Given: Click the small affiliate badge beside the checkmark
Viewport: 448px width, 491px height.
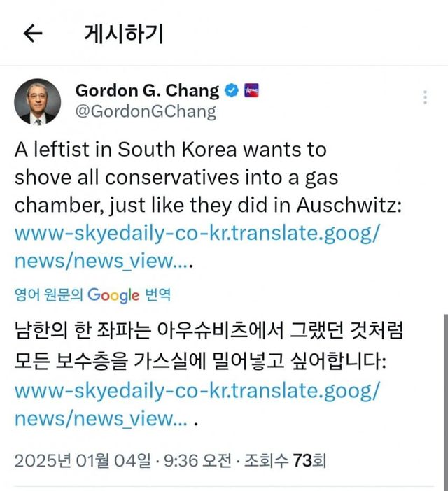Looking at the screenshot, I should [x=251, y=91].
